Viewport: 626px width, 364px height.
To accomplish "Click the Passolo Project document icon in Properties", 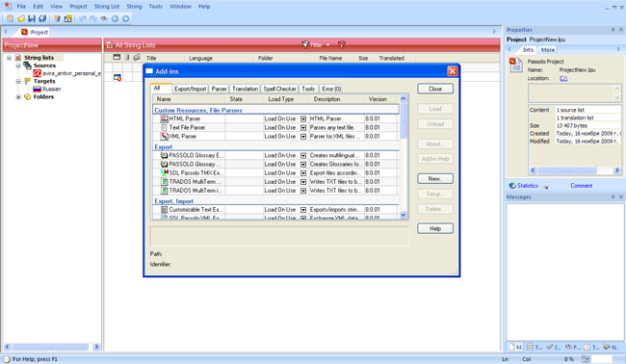I will [x=516, y=65].
